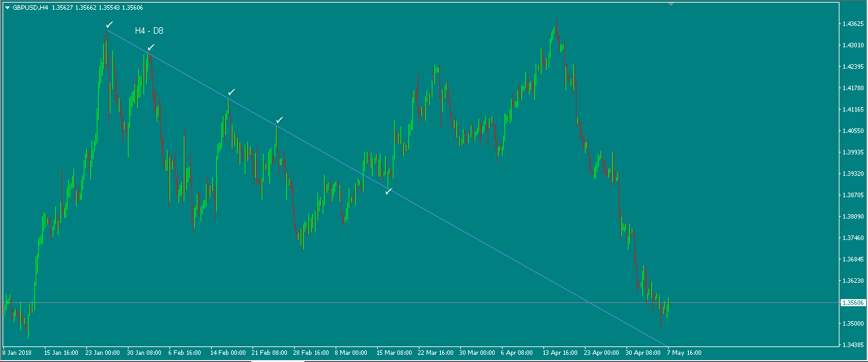Click the 1.36230 price scale label
The width and height of the screenshot is (868, 362).
click(852, 281)
